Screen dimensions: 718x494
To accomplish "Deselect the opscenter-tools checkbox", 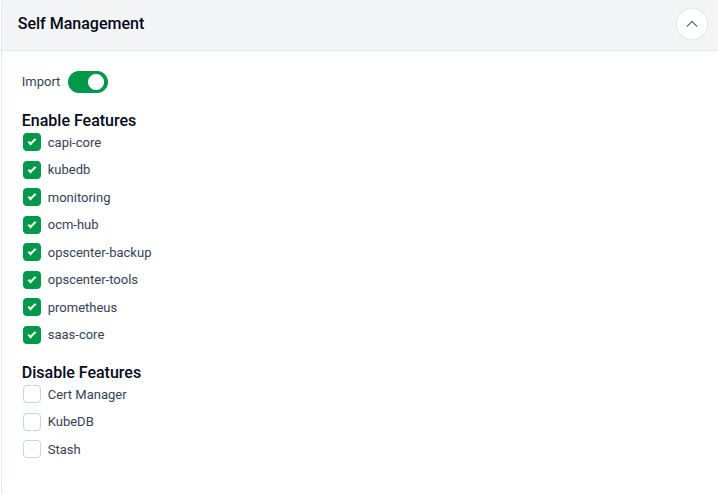I will 32,280.
